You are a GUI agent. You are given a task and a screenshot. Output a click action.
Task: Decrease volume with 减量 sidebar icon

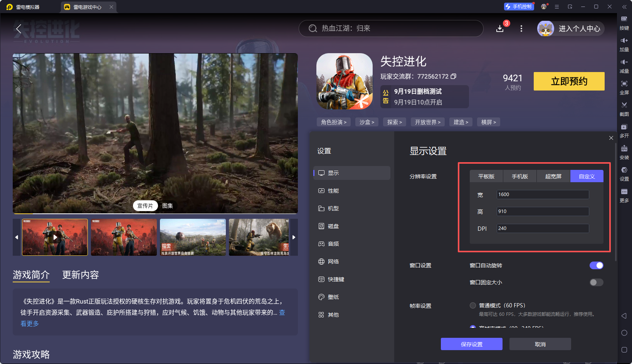(x=624, y=66)
